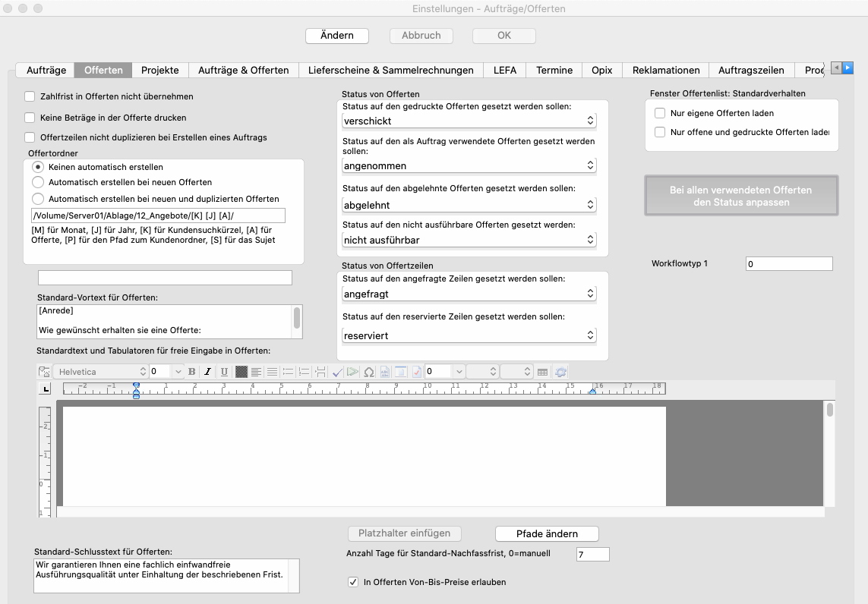The image size is (868, 604).
Task: Click the omega special character icon
Action: (369, 372)
